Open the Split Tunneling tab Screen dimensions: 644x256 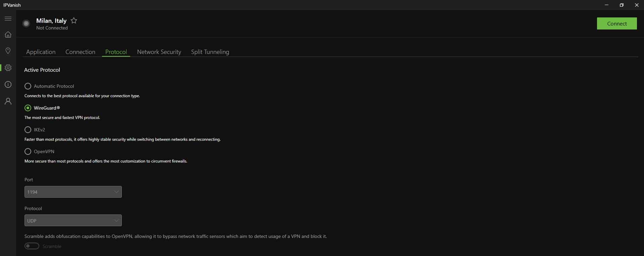point(210,52)
